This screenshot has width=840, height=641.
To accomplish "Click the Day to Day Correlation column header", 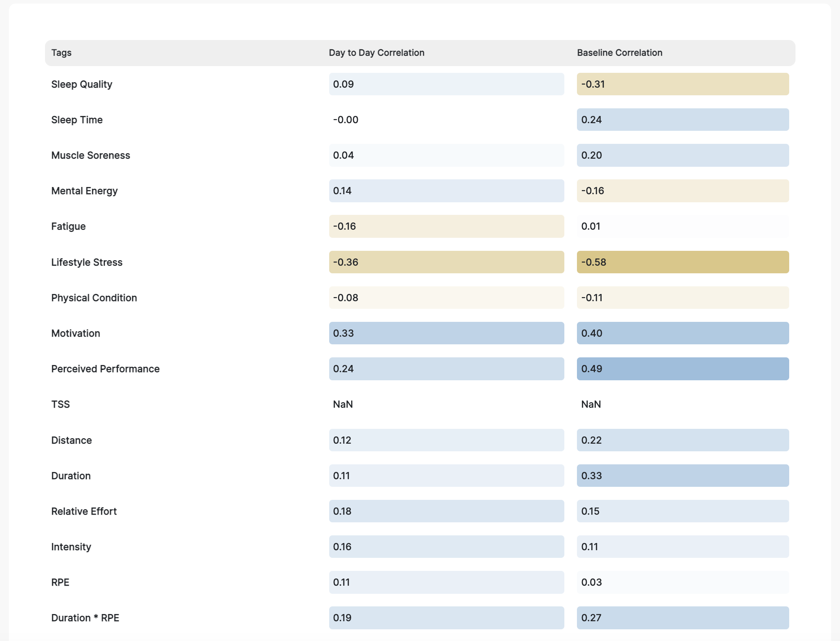I will click(376, 53).
